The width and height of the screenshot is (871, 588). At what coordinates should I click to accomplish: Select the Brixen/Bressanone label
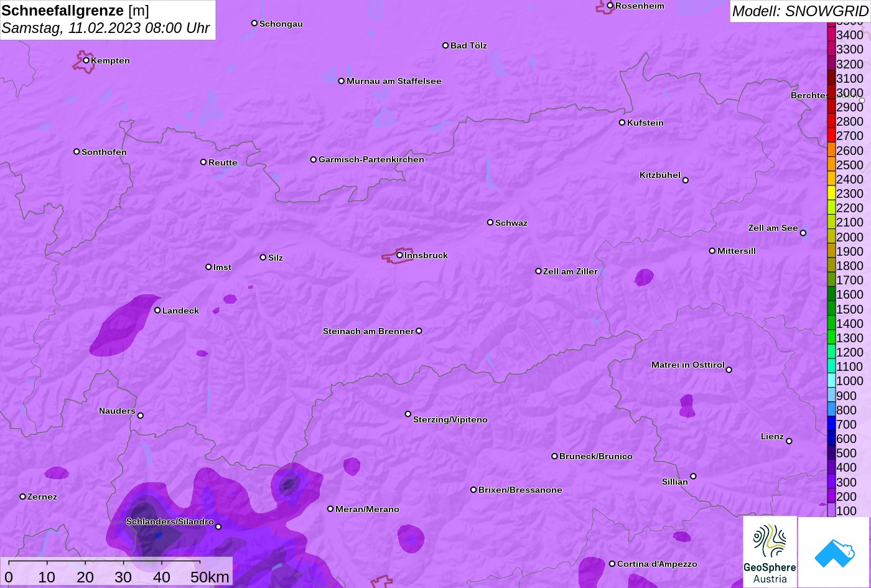[520, 490]
